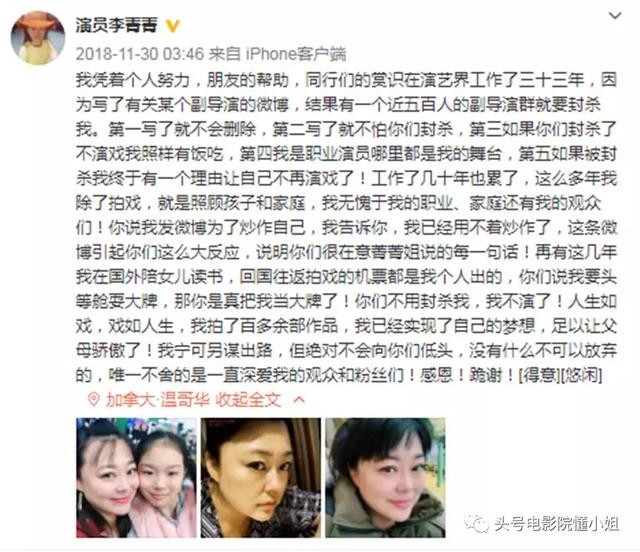The image size is (640, 552).
Task: Click the last line of post text
Action: coord(339,375)
